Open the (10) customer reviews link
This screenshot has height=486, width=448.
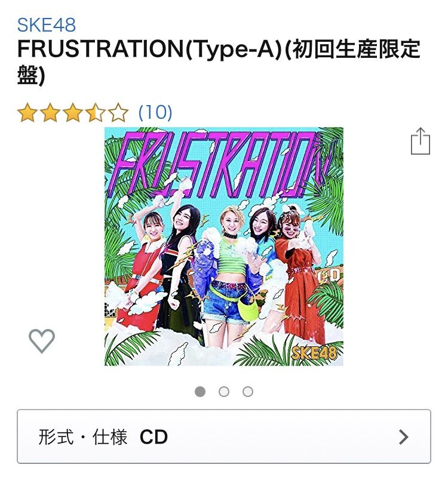[155, 112]
